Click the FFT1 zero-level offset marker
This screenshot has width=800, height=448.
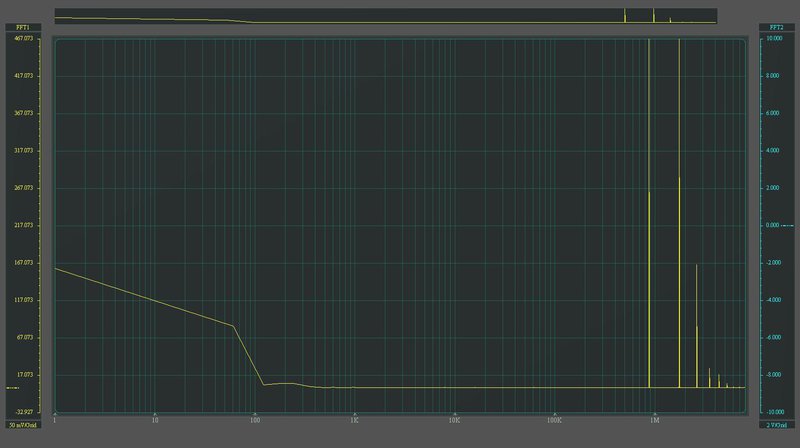tap(13, 388)
